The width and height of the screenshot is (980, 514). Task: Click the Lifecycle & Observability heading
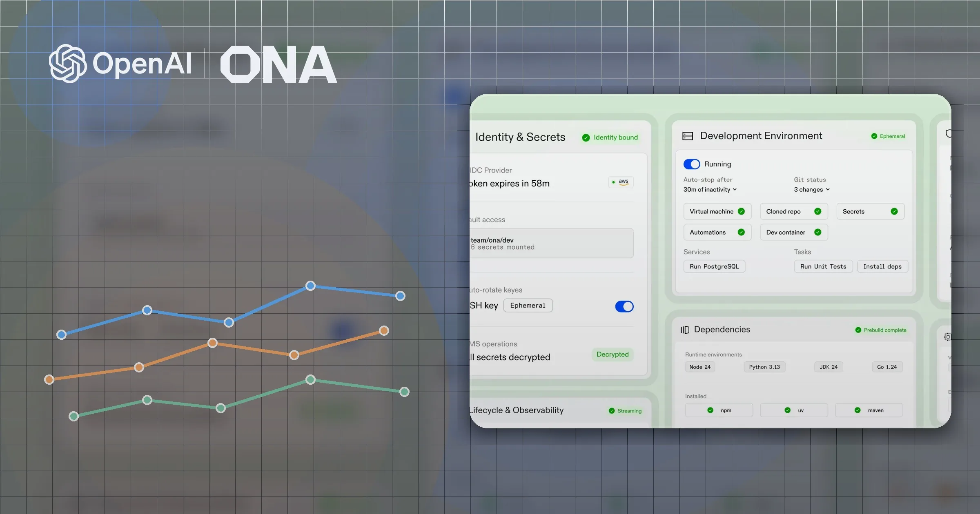tap(517, 410)
